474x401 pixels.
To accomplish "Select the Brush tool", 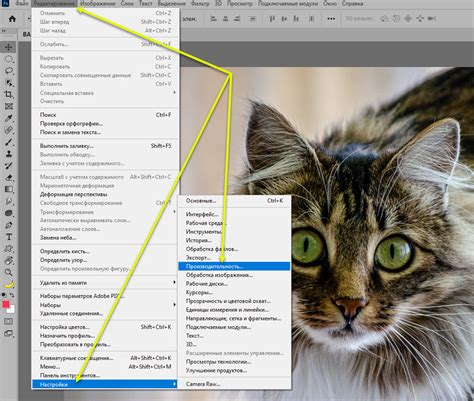I will coord(9,142).
